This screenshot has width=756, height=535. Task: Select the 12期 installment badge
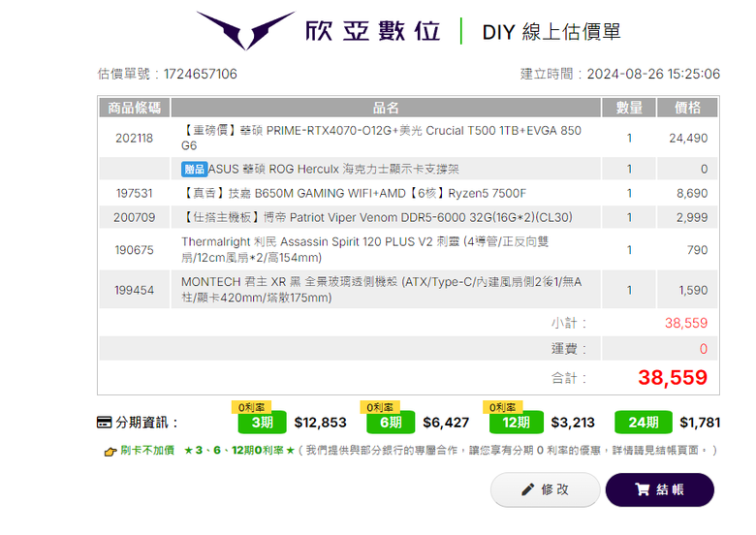(x=516, y=423)
